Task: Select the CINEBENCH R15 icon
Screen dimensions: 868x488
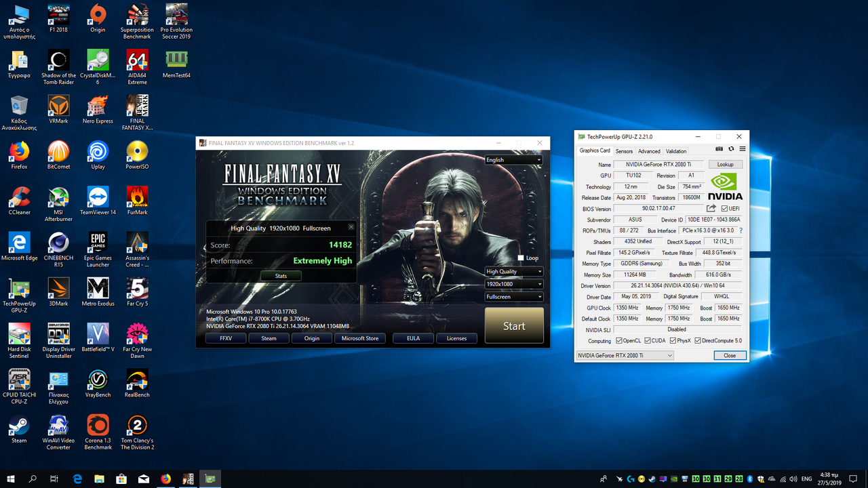Action: click(x=58, y=249)
